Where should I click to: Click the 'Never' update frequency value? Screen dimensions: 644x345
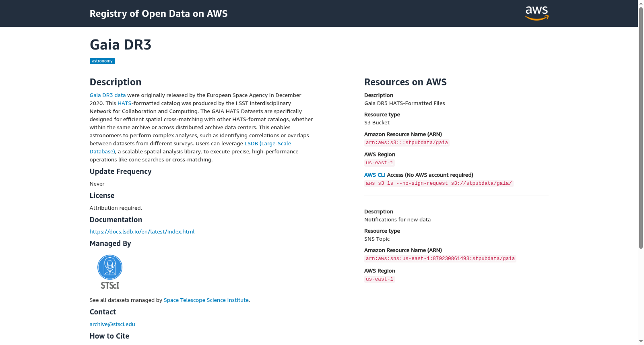[x=97, y=184]
